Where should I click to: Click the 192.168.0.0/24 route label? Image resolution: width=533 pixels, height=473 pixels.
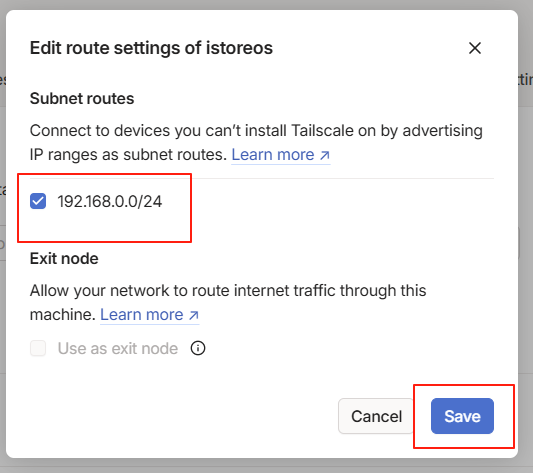coord(109,201)
